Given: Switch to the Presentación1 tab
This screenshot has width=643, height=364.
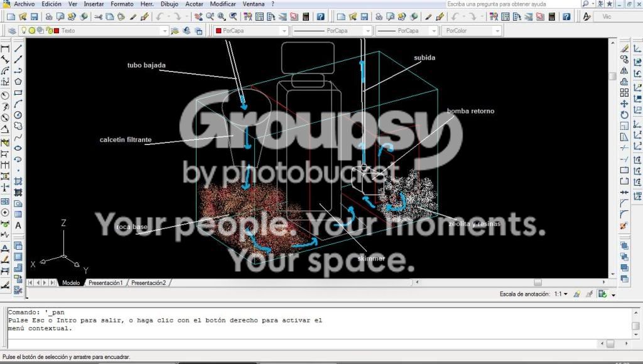Looking at the screenshot, I should (105, 283).
